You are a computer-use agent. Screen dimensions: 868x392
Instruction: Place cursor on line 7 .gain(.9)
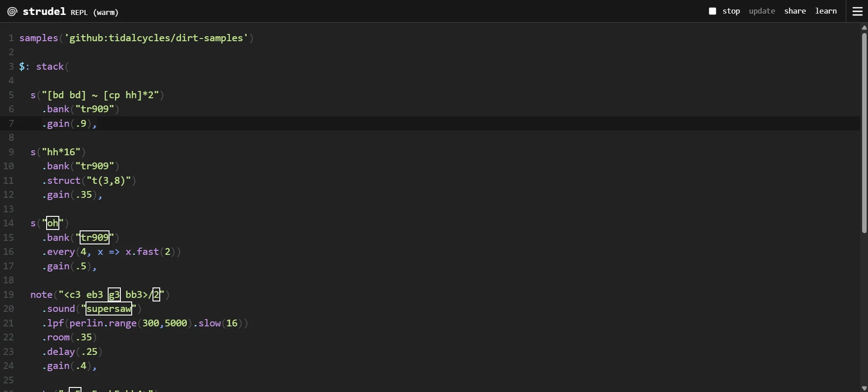(70, 124)
